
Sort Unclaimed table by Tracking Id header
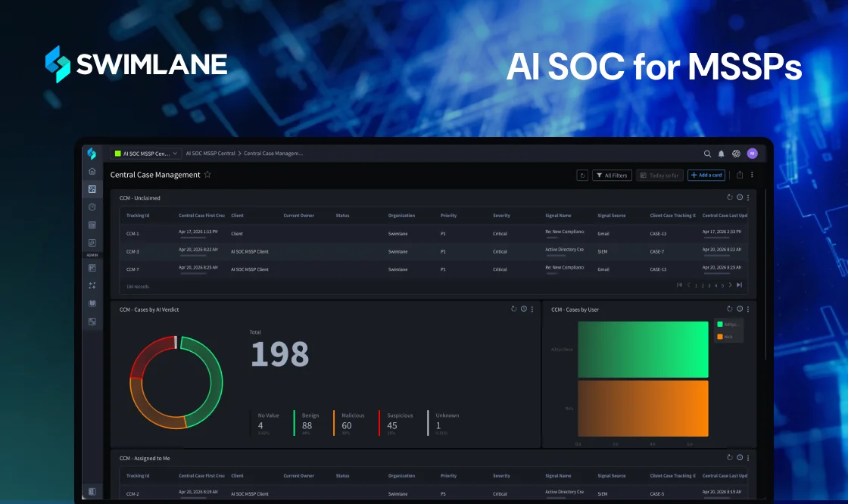pyautogui.click(x=138, y=215)
